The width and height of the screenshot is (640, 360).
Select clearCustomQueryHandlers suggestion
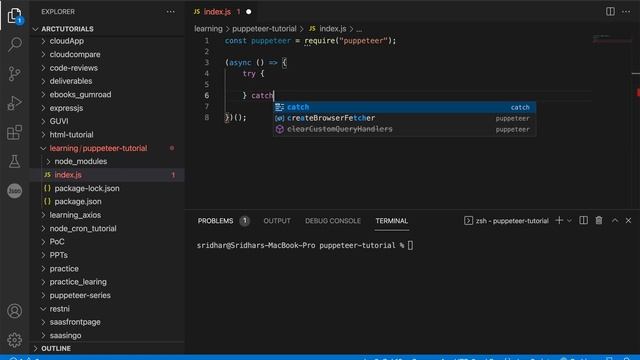click(404, 129)
